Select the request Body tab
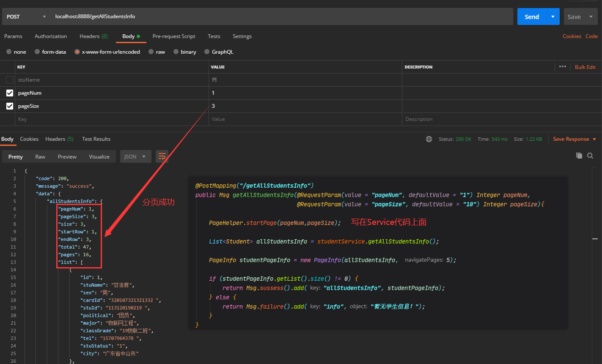The image size is (602, 364). click(131, 36)
